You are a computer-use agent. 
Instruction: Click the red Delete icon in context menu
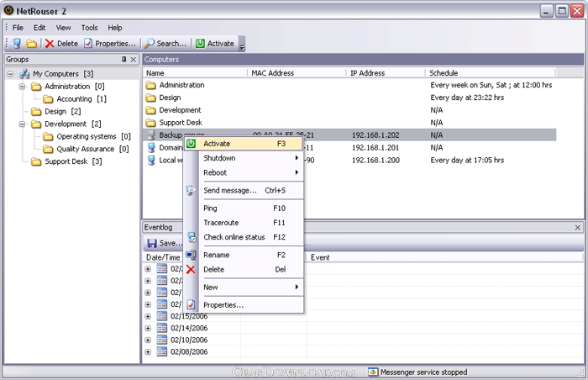(x=191, y=269)
